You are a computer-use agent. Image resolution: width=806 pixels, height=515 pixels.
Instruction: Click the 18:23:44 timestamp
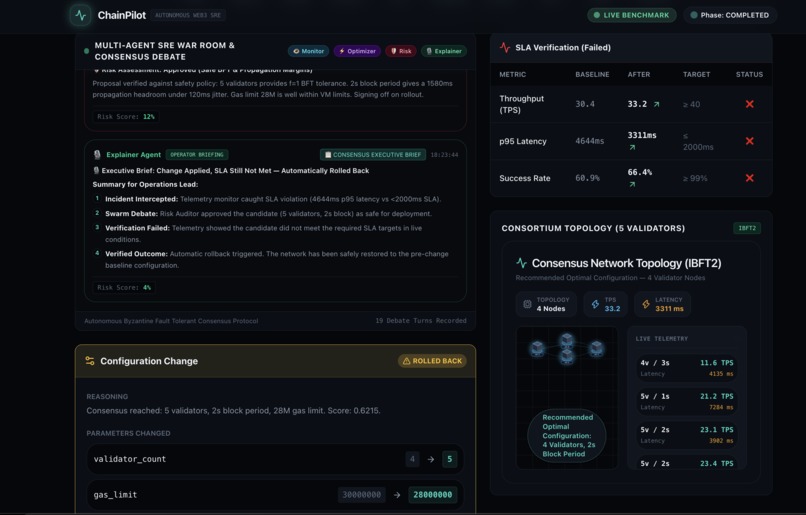coord(444,154)
